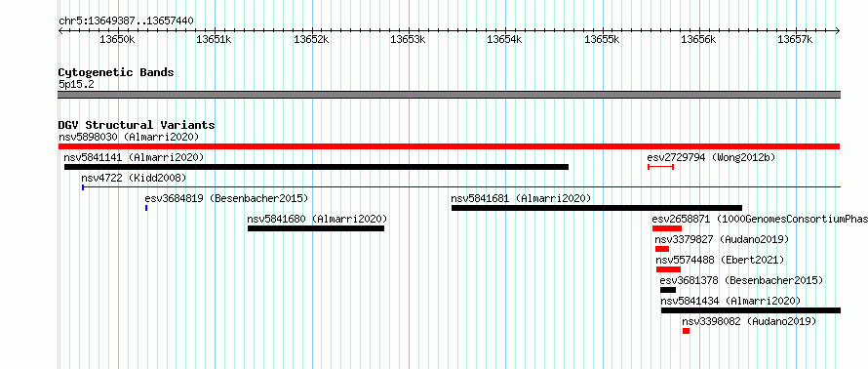This screenshot has width=868, height=369.
Task: Click the Cytogenetic Bands track title
Action: (116, 72)
